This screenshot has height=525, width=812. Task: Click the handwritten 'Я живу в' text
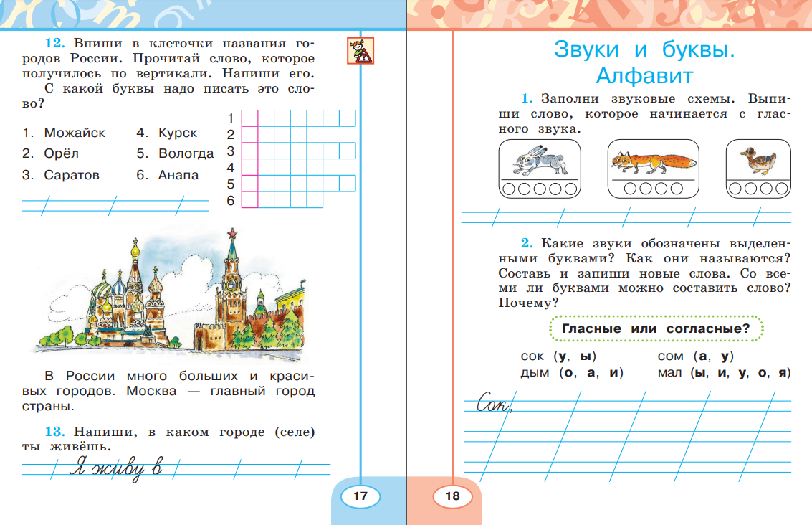coord(116,468)
